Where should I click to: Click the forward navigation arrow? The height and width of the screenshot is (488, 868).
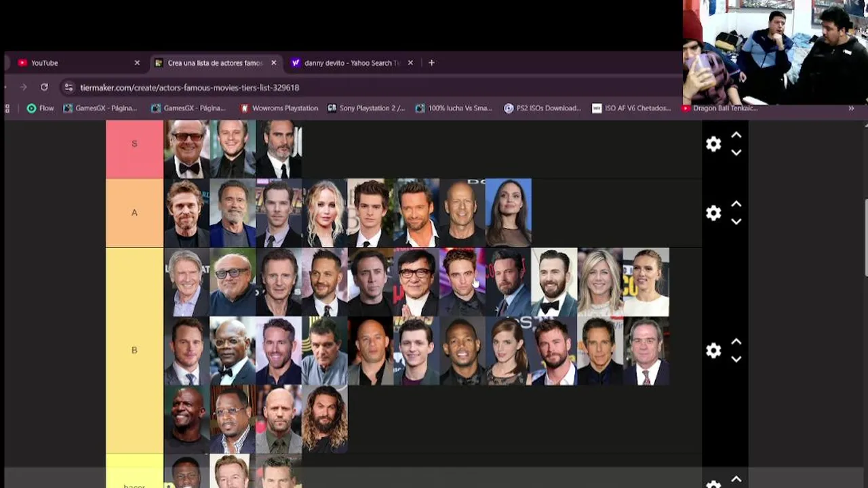[23, 87]
